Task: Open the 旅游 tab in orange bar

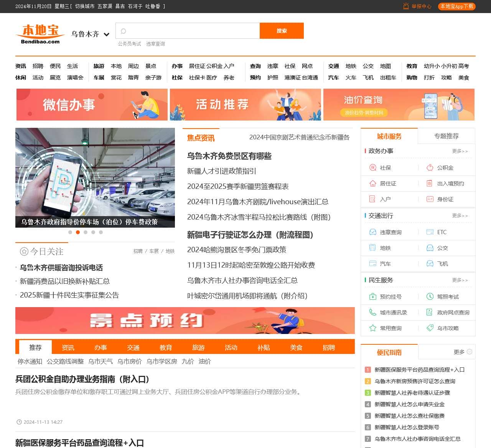Action: click(x=198, y=347)
